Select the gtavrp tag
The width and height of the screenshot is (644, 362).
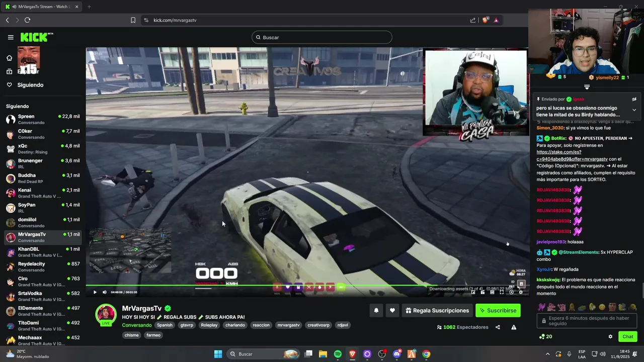187,325
